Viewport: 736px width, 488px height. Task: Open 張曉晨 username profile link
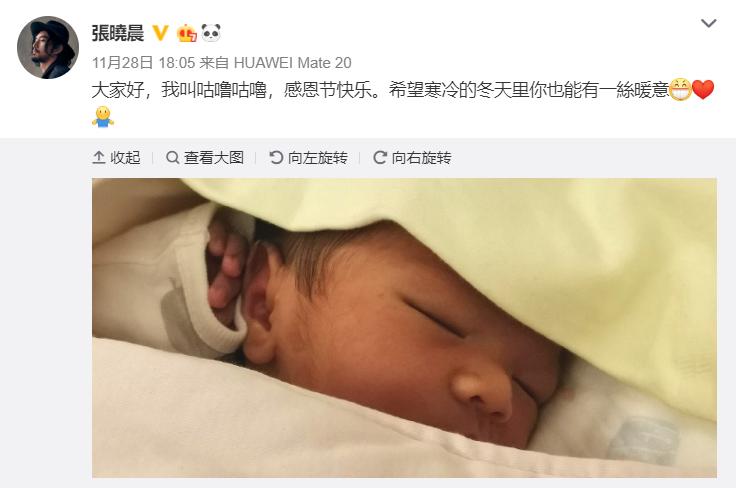pyautogui.click(x=117, y=34)
